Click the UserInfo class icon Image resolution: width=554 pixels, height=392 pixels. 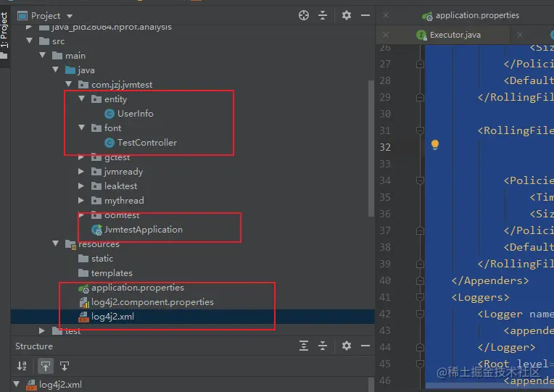pyautogui.click(x=109, y=114)
